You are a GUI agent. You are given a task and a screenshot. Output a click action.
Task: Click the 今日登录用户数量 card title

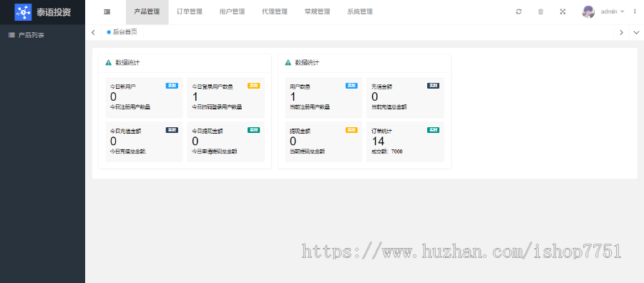[213, 87]
